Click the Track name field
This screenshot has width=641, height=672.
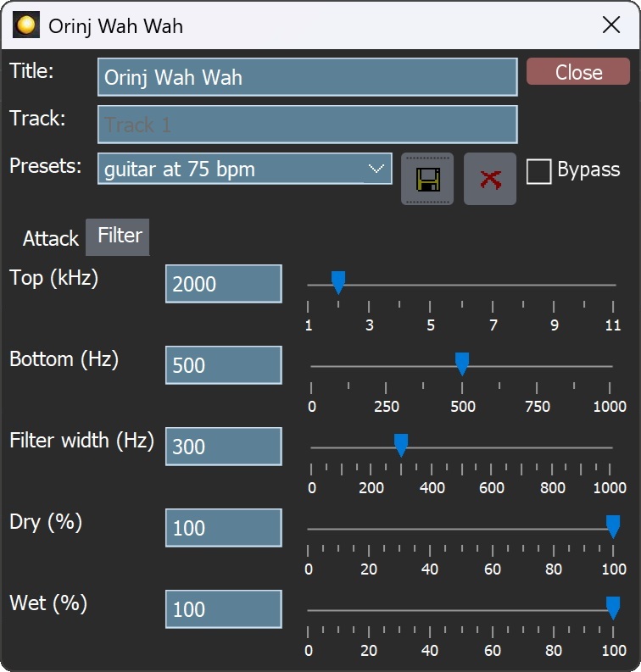(307, 125)
